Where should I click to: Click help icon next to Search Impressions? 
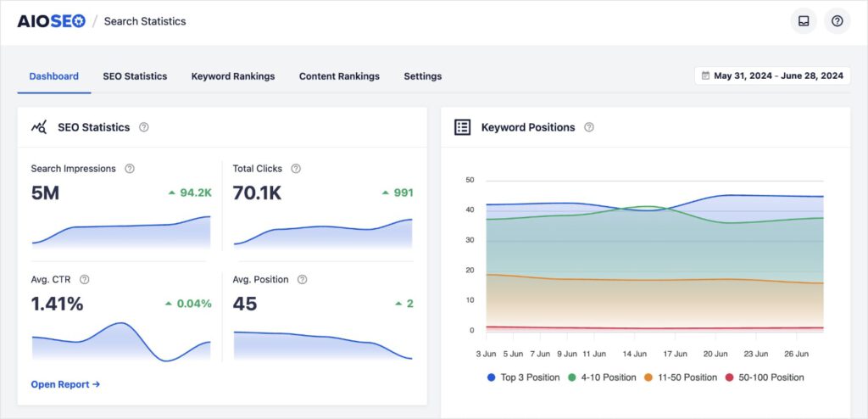click(x=130, y=169)
